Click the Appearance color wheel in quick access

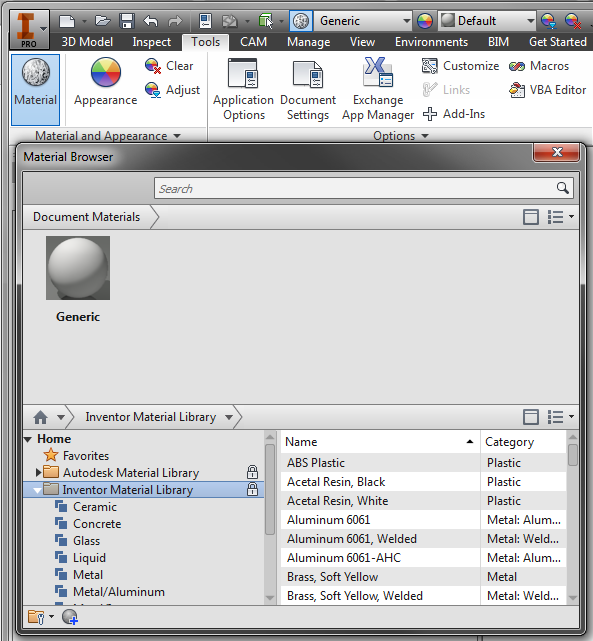425,21
